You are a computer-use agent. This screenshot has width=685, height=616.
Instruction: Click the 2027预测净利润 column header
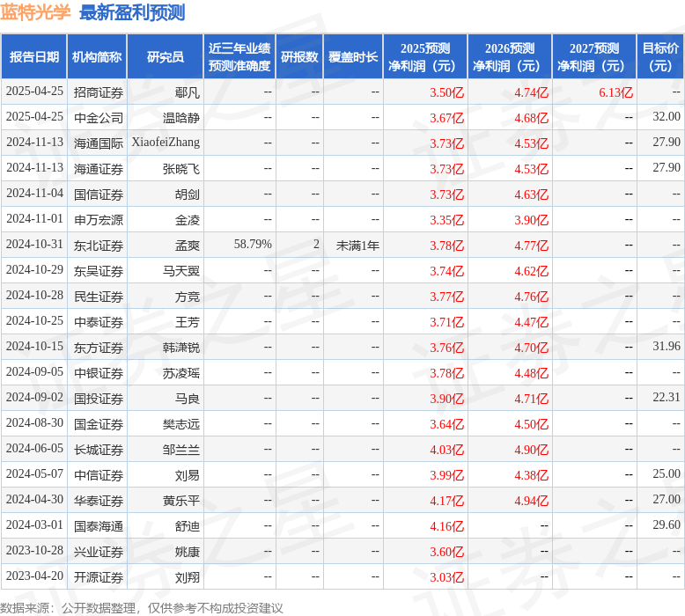[x=594, y=56]
